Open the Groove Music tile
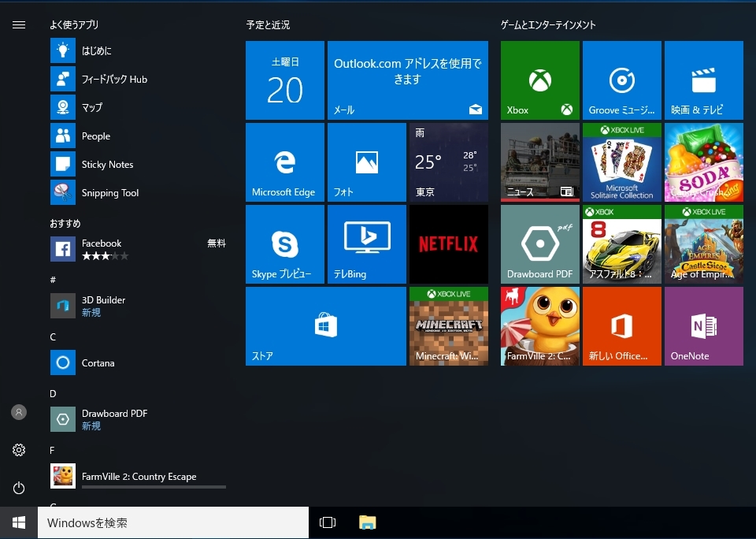Screen dimensions: 756x539 click(x=621, y=80)
